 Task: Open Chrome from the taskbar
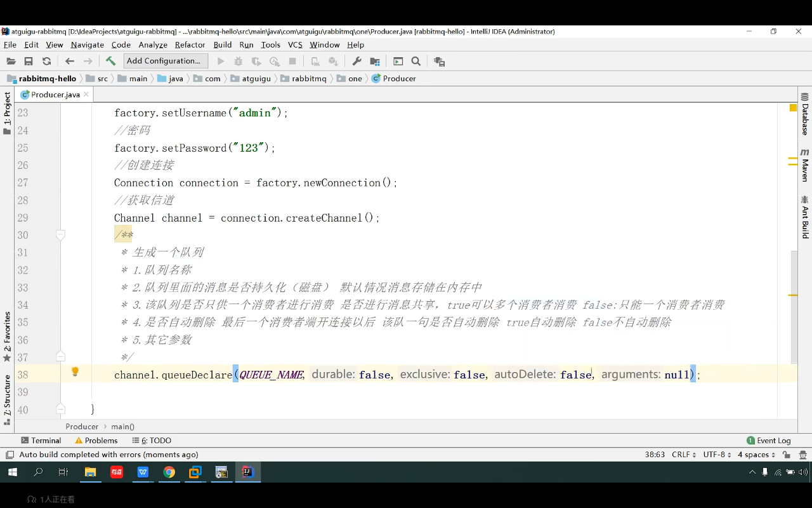(x=169, y=472)
